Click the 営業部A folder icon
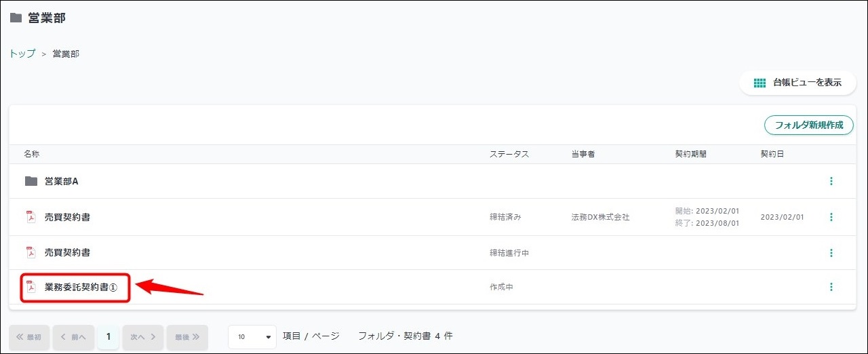868x354 pixels. click(31, 181)
